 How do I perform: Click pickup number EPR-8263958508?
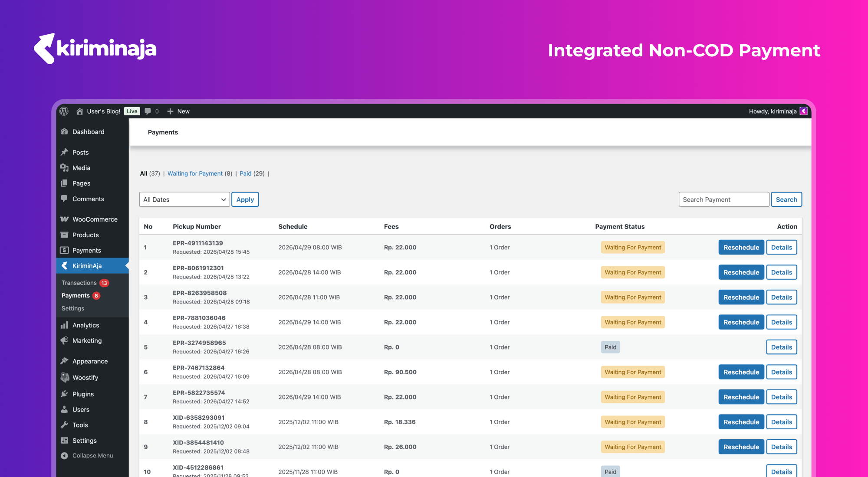pos(200,293)
